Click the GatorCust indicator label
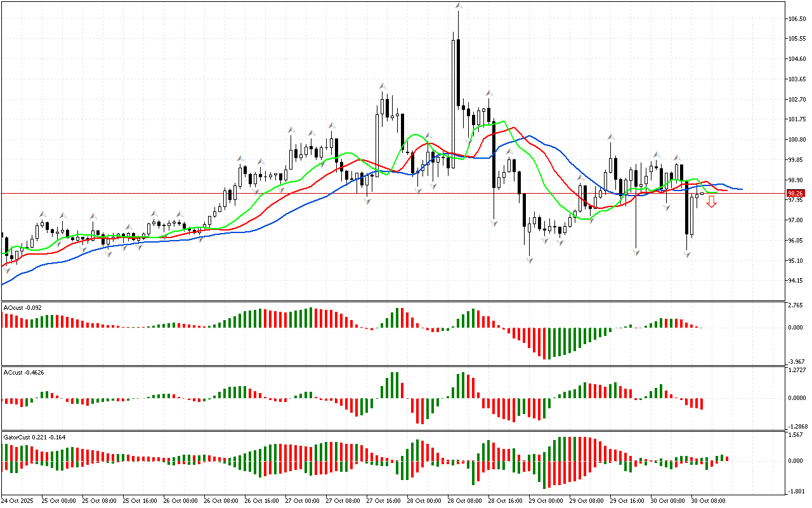The height and width of the screenshot is (508, 812). coord(34,437)
